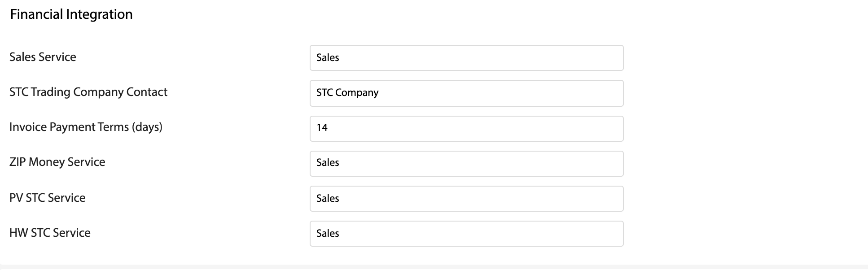Click the ZIP Money Service label

coord(57,162)
